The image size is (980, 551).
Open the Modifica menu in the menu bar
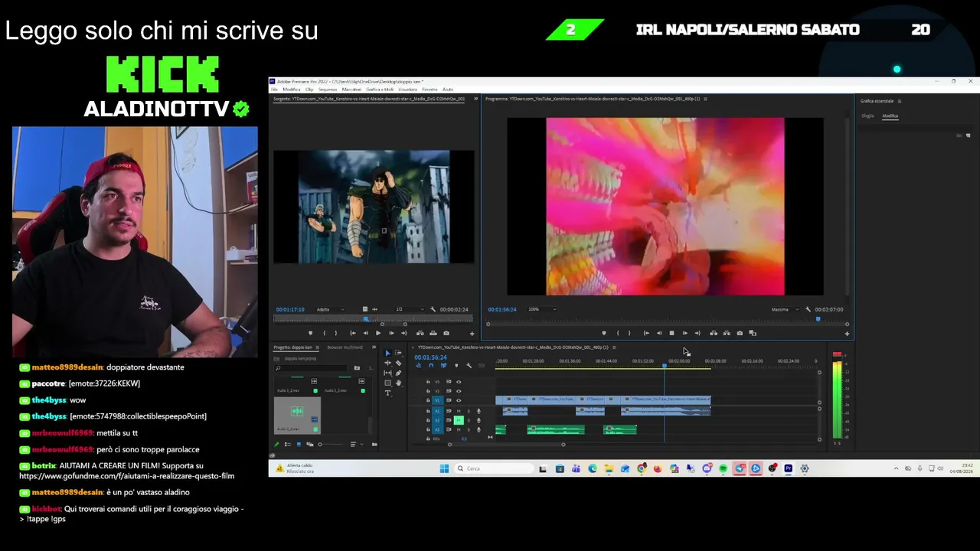click(x=292, y=90)
